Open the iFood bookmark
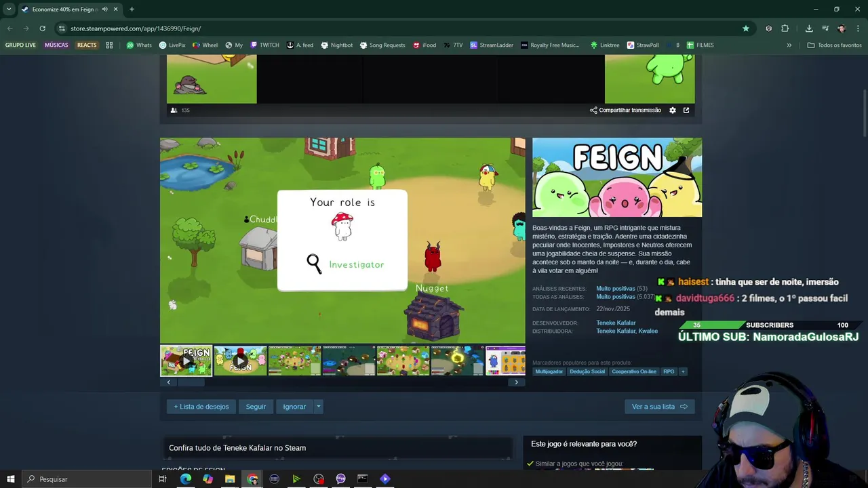This screenshot has height=488, width=868. [x=424, y=45]
